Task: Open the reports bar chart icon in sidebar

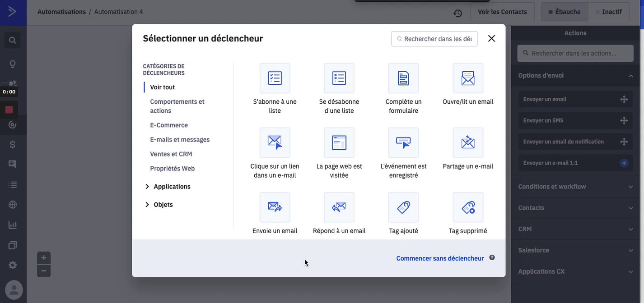Action: [13, 225]
